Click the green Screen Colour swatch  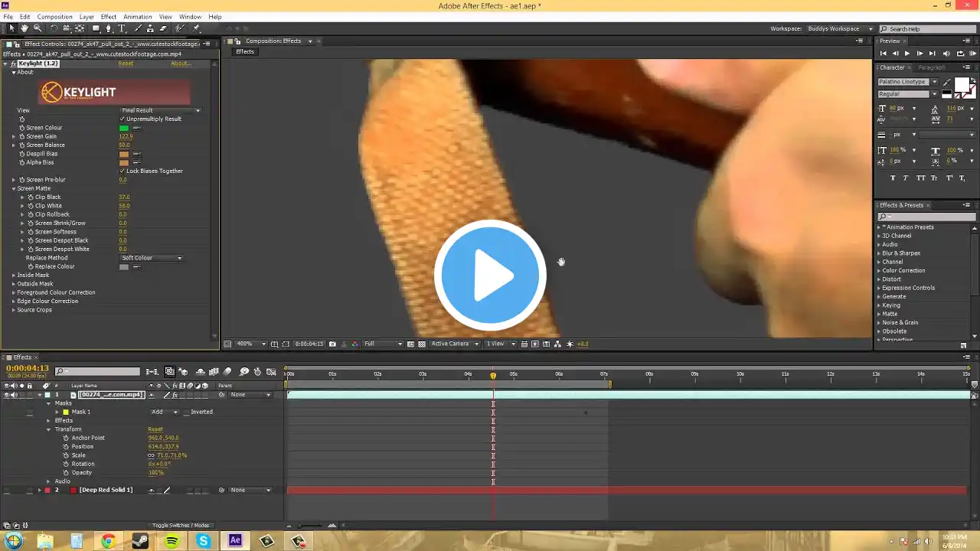coord(124,128)
